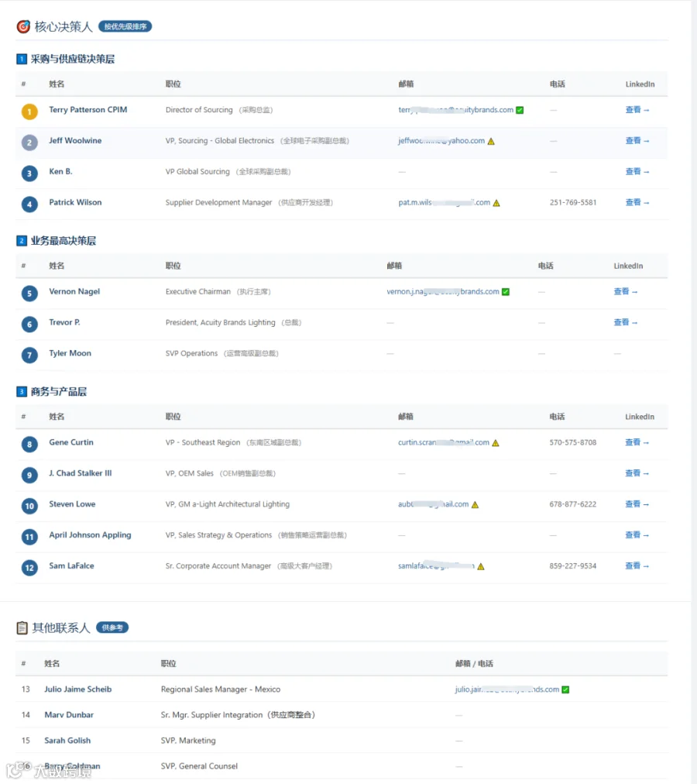Screen dimensions: 697x784
Task: Open Terry Patterson's LinkedIn 查看 link
Action: point(637,110)
